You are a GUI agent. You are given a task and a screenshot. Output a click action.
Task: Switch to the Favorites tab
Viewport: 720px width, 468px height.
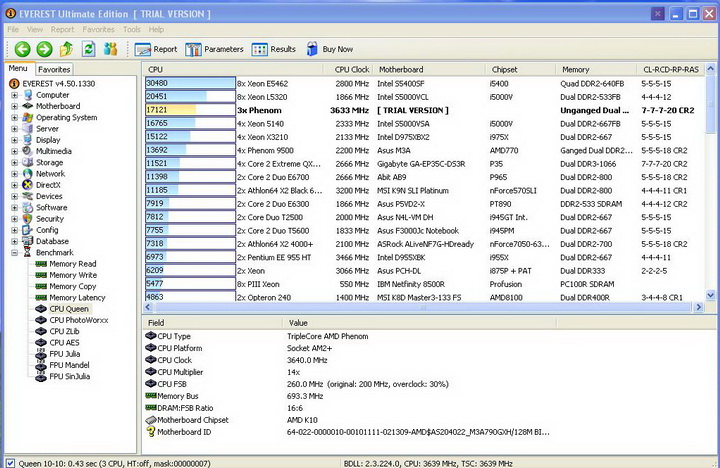tap(54, 69)
